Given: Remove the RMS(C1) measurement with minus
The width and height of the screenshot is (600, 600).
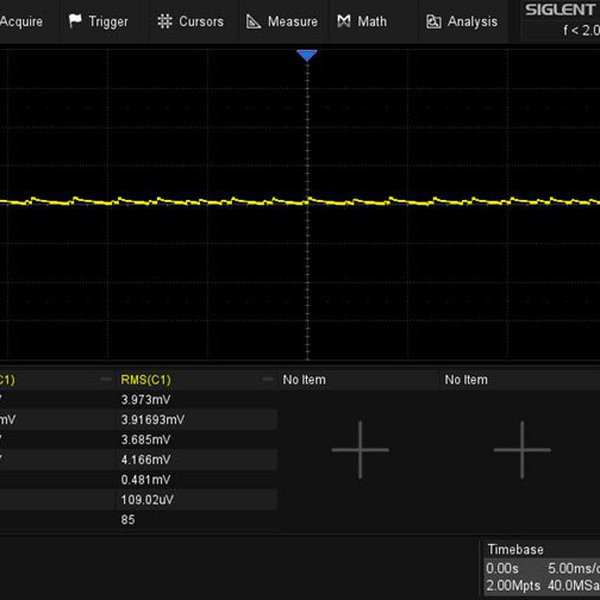Looking at the screenshot, I should (267, 379).
